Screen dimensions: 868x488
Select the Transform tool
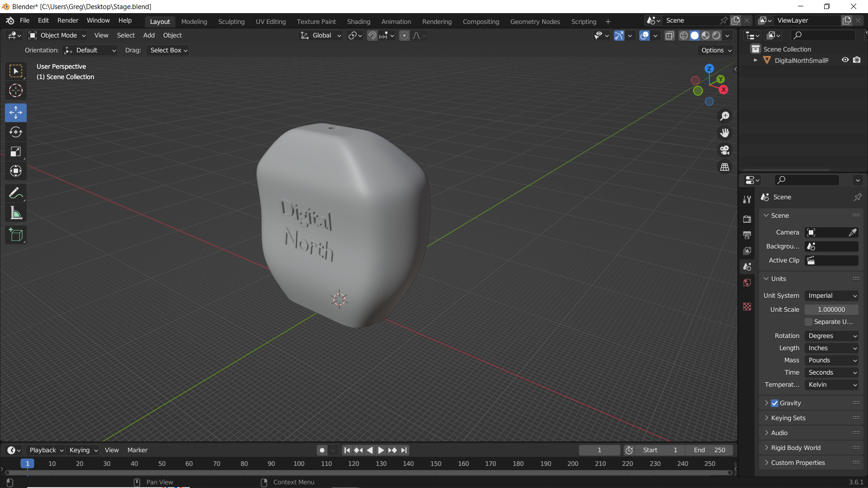[16, 171]
